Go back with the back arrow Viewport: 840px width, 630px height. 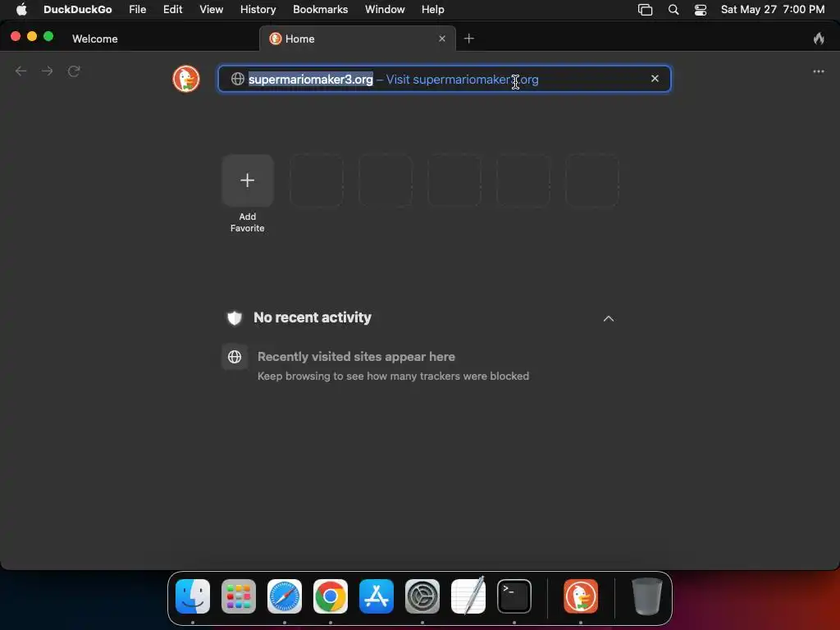pyautogui.click(x=21, y=71)
